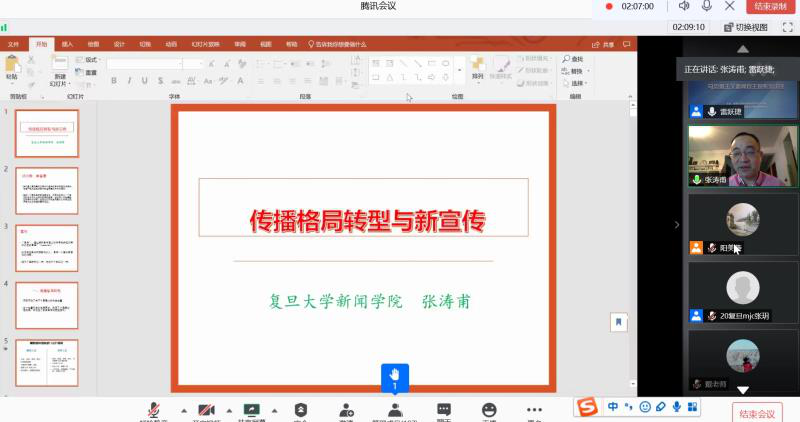Click the red 结束会议 button

click(x=755, y=413)
